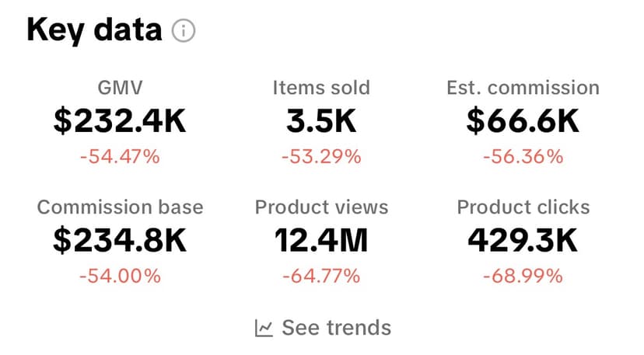Click the chart icon beside See trends
Screen dimensions: 644x355
pyautogui.click(x=264, y=328)
